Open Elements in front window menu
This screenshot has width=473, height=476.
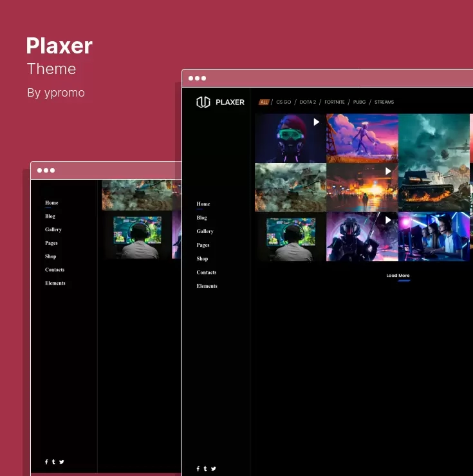(207, 286)
